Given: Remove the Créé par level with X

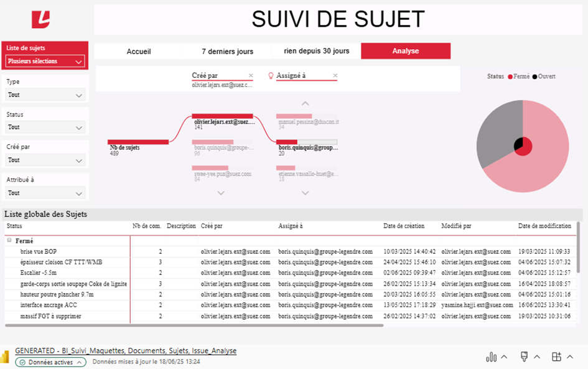Looking at the screenshot, I should point(251,75).
